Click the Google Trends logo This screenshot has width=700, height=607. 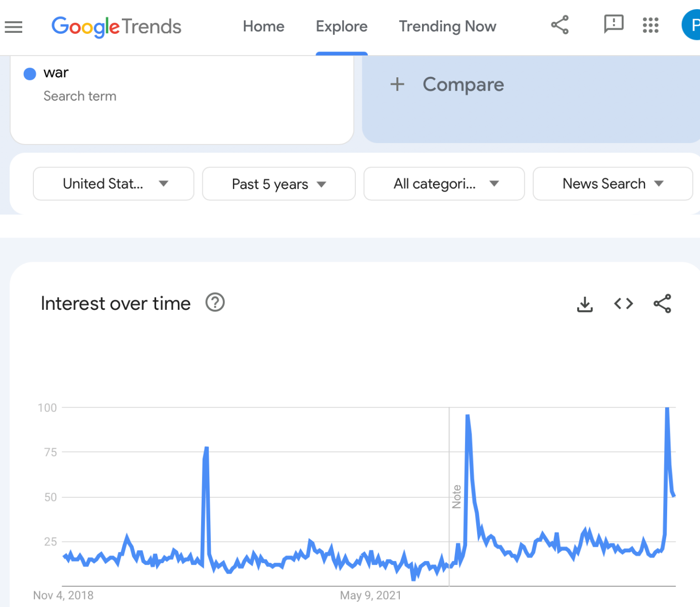point(116,27)
